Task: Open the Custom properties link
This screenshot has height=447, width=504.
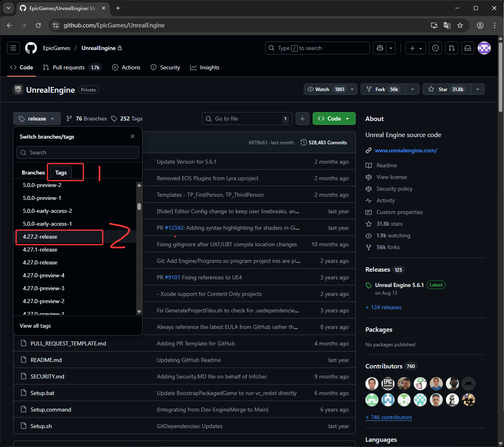Action: click(x=394, y=212)
